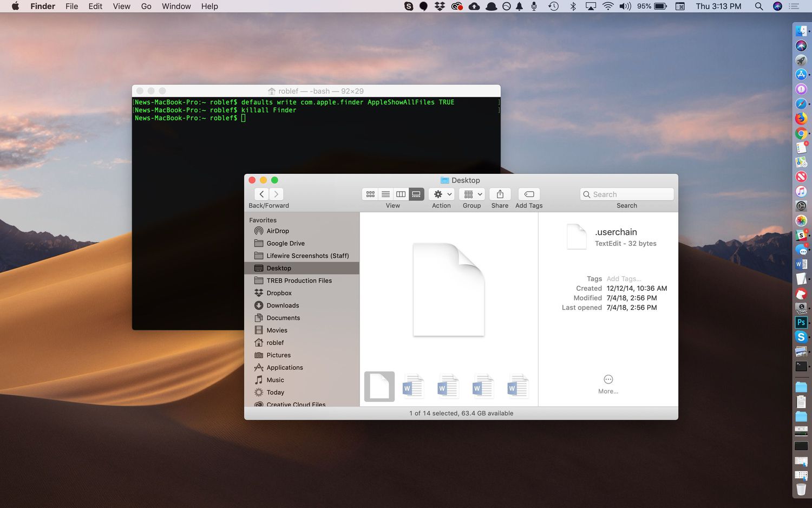Screen dimensions: 812x508
Task: Open Downloads in the sidebar
Action: 283,305
